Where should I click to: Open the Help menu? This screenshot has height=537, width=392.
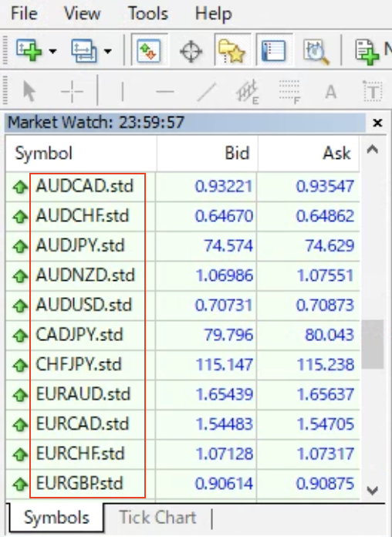tap(214, 14)
